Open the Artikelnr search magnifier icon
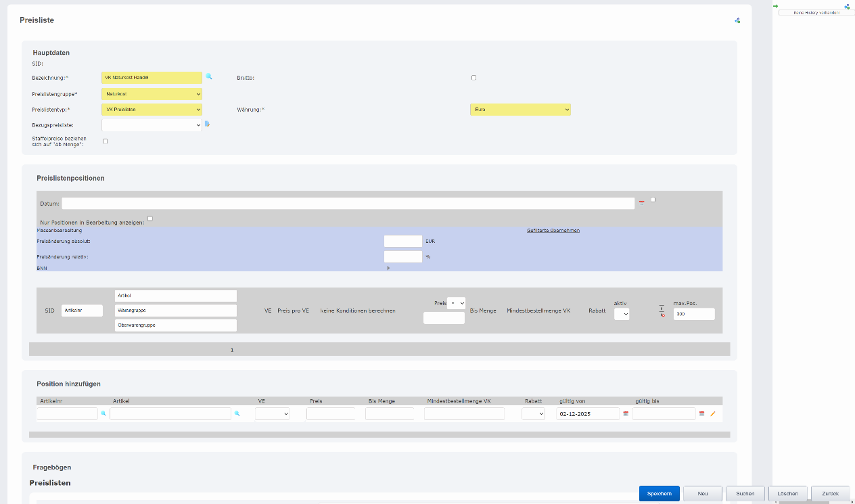The height and width of the screenshot is (504, 855). pyautogui.click(x=103, y=413)
